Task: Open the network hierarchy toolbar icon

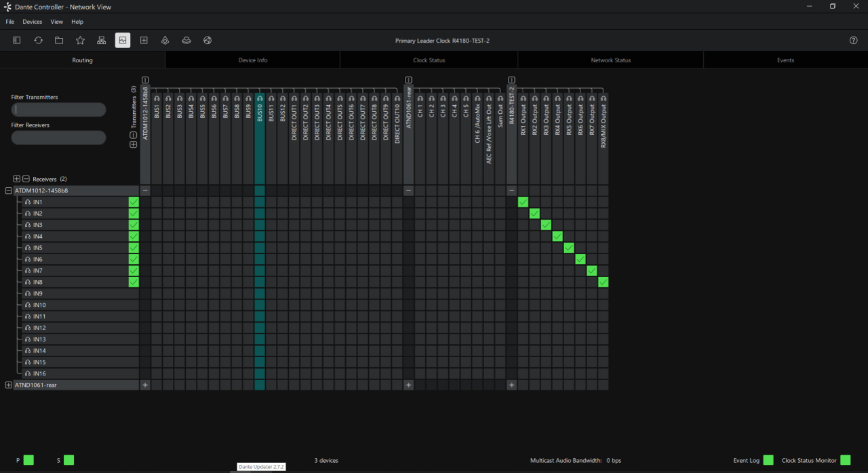Action: (101, 41)
